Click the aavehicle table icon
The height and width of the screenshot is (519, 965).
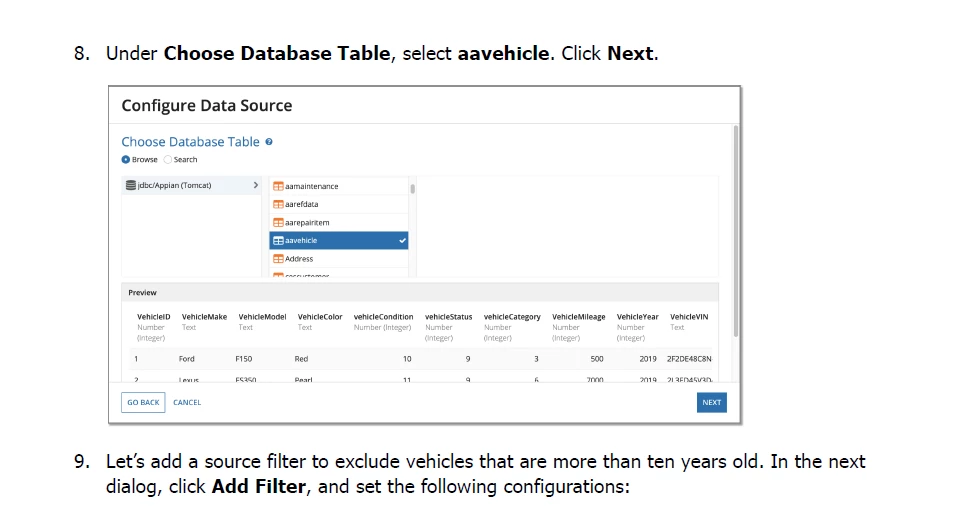278,241
